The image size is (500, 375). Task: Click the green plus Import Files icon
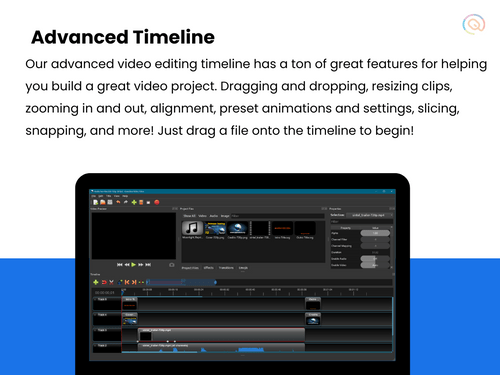click(x=134, y=202)
